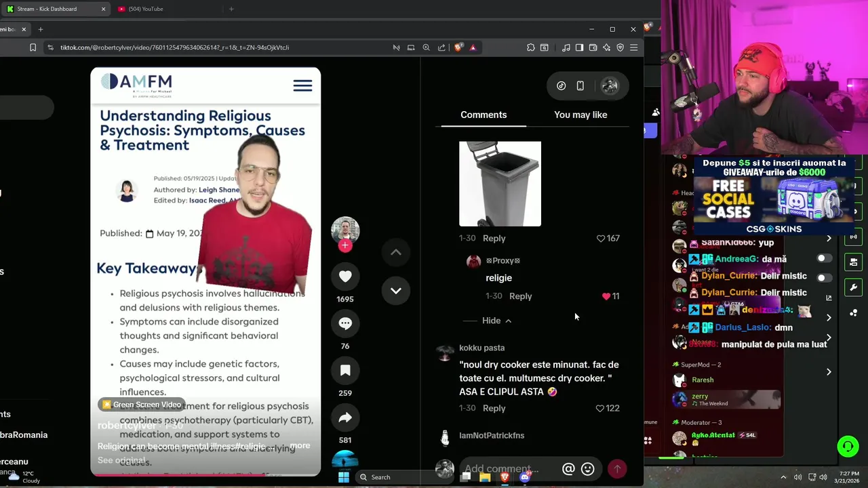Open the Brave Wallet icon
This screenshot has height=488, width=868.
pyautogui.click(x=593, y=47)
